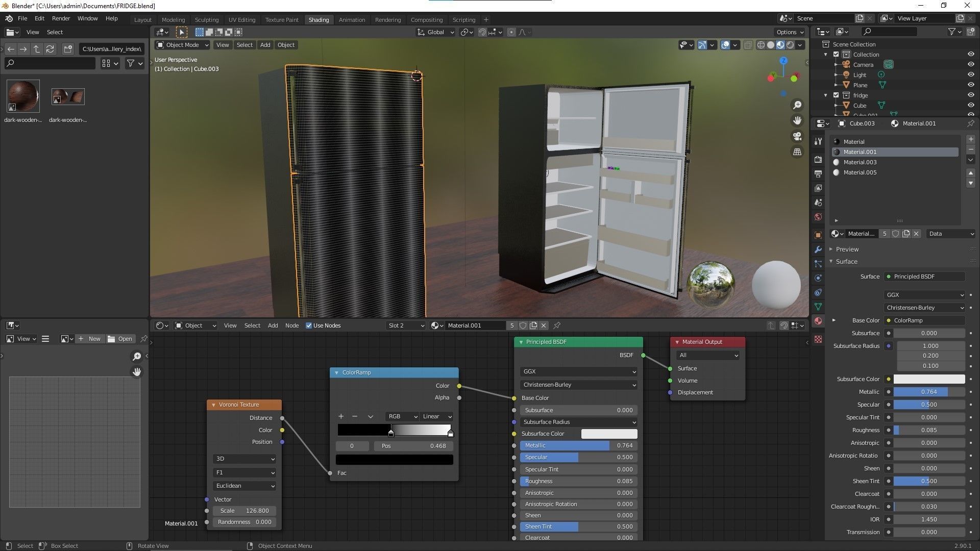The width and height of the screenshot is (980, 551).
Task: Switch viewport to Rendered shading mode
Action: (x=790, y=45)
